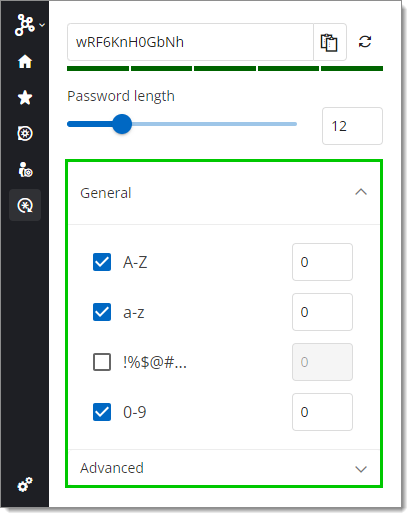This screenshot has width=412, height=518.
Task: Click the generated password text field
Action: tap(190, 42)
